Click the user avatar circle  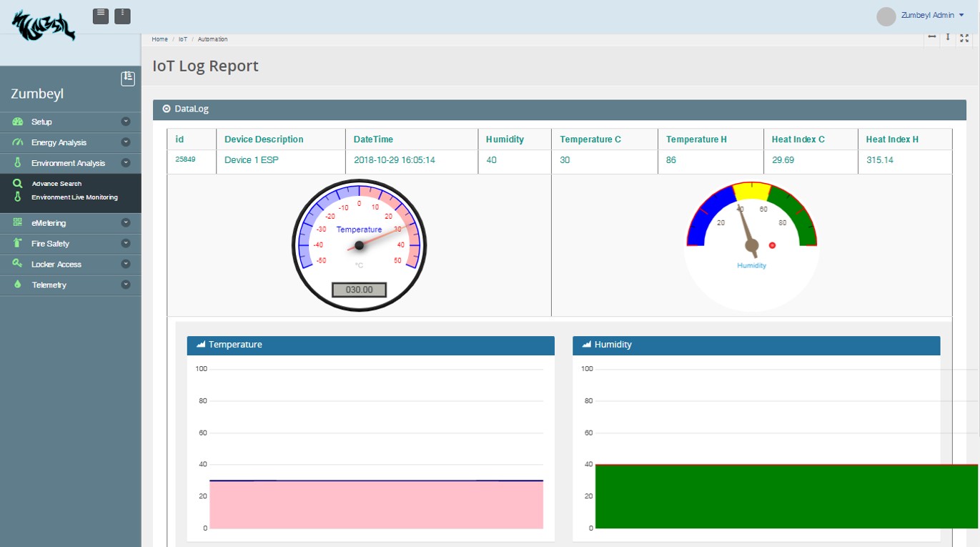(x=886, y=16)
